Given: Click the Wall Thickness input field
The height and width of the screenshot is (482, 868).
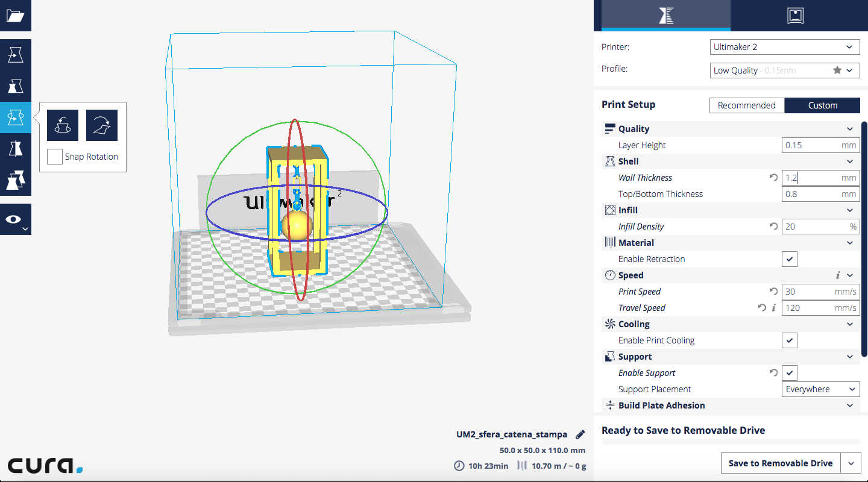Looking at the screenshot, I should 820,178.
